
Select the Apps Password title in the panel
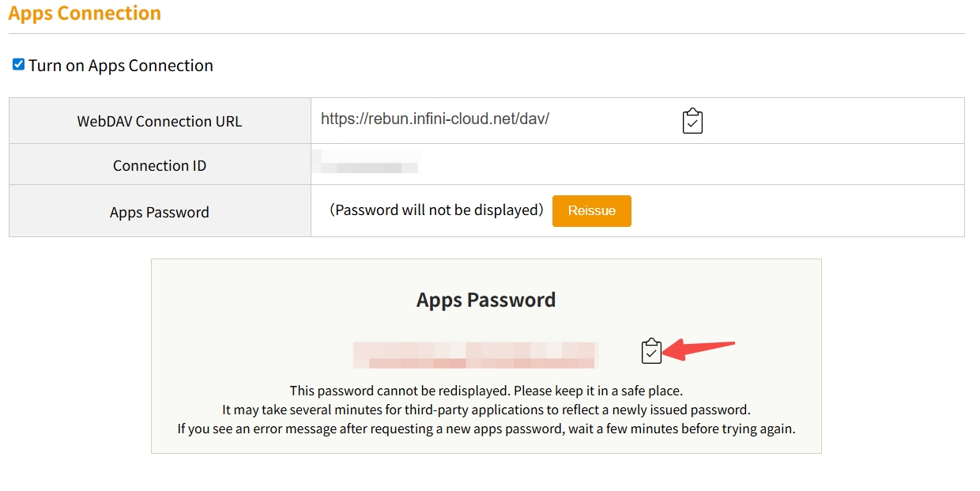486,300
